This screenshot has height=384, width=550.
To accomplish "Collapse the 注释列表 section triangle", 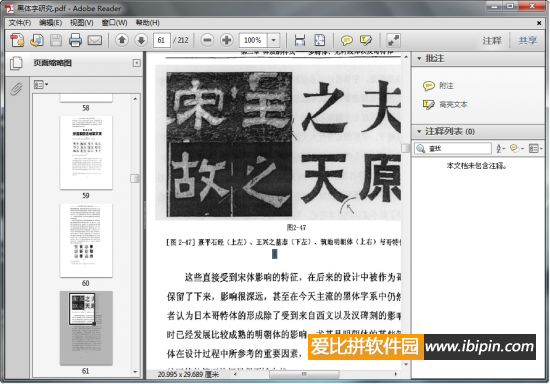I will (419, 132).
